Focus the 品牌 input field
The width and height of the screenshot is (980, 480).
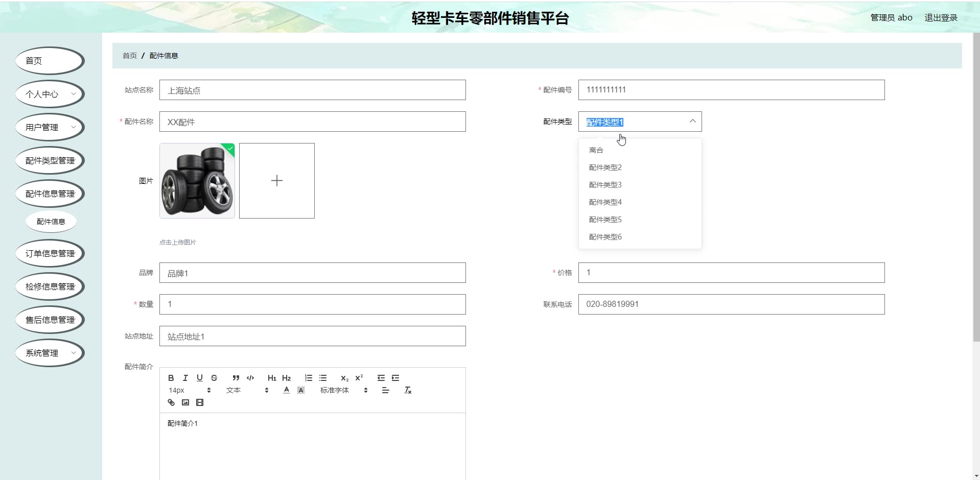(313, 273)
